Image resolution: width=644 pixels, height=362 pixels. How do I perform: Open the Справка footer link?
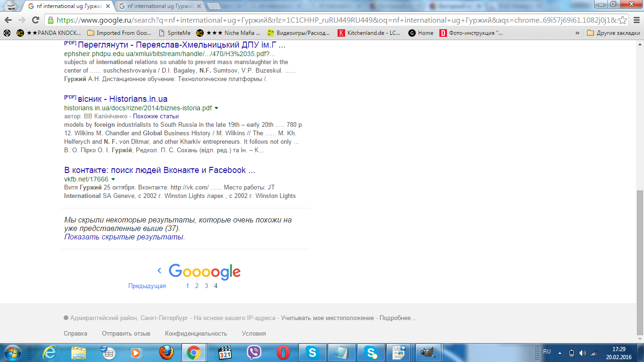point(75,333)
